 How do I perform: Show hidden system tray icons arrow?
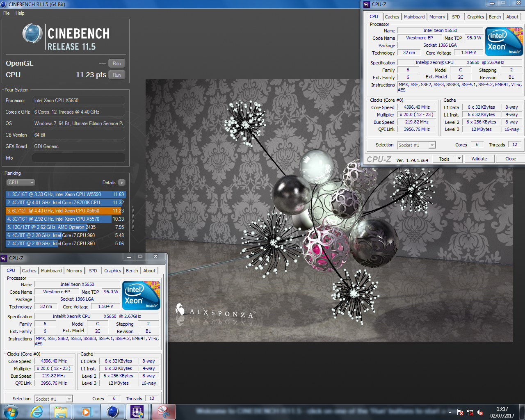click(450, 412)
